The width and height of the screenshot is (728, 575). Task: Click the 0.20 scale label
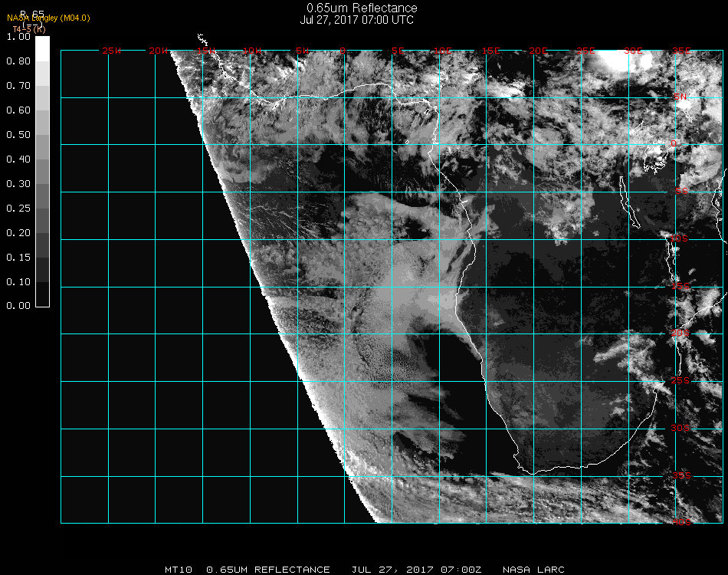click(18, 233)
